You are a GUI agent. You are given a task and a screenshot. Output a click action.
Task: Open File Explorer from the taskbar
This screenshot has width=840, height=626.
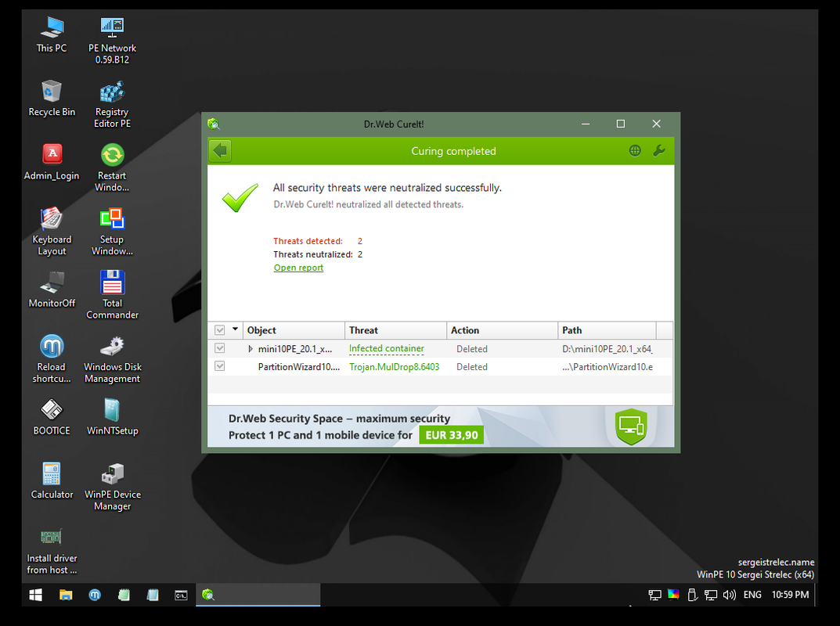[66, 595]
